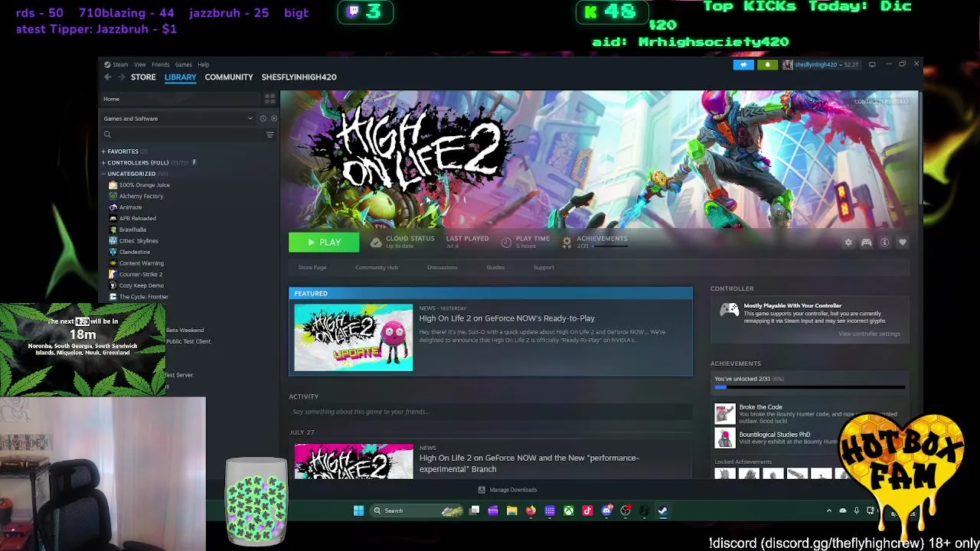The width and height of the screenshot is (980, 551).
Task: Select 100% Orange Juice in library
Action: tap(145, 185)
